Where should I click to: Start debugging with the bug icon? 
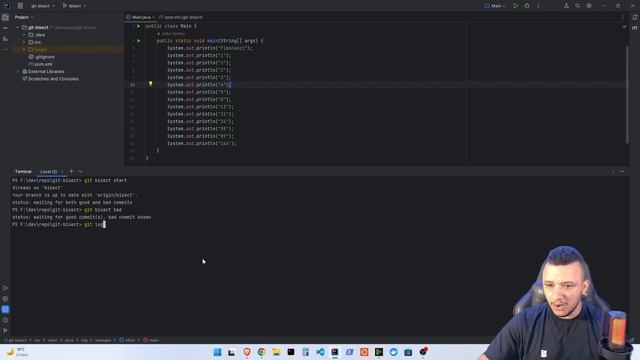[x=527, y=6]
